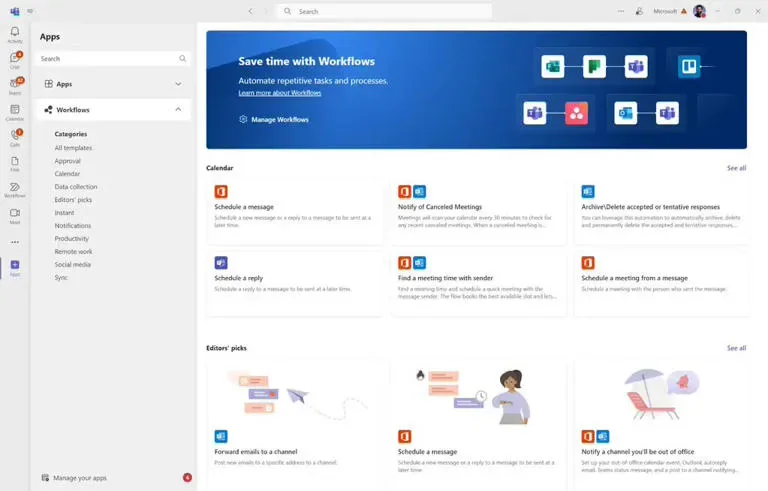Open the Forward emails to a channel card illustration
The height and width of the screenshot is (491, 768).
pos(295,395)
